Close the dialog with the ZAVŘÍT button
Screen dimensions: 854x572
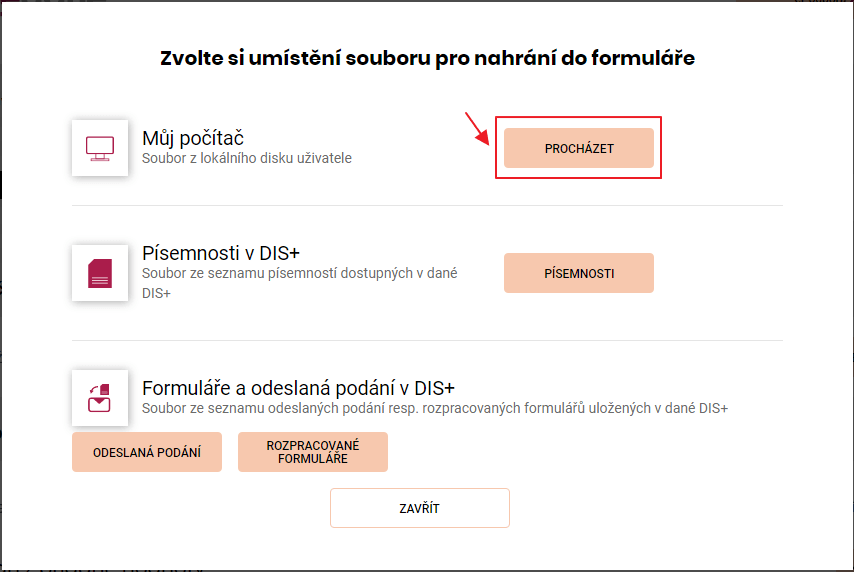(x=419, y=508)
